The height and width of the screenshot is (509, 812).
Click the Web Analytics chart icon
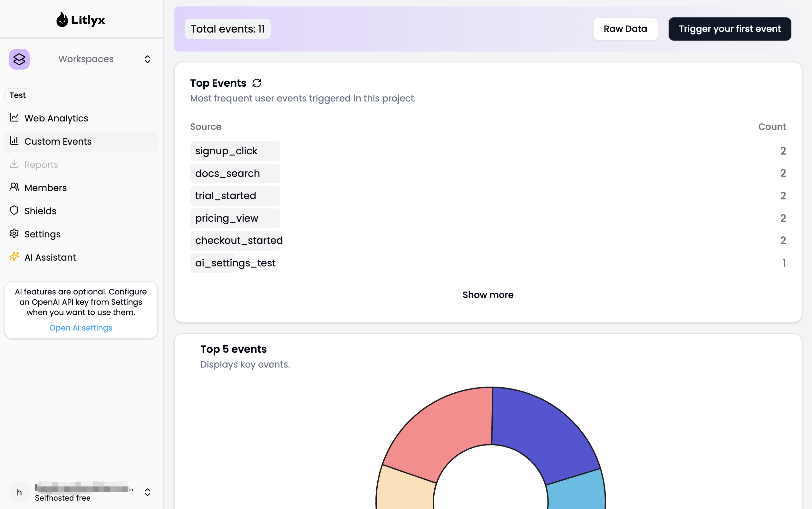[x=14, y=118]
